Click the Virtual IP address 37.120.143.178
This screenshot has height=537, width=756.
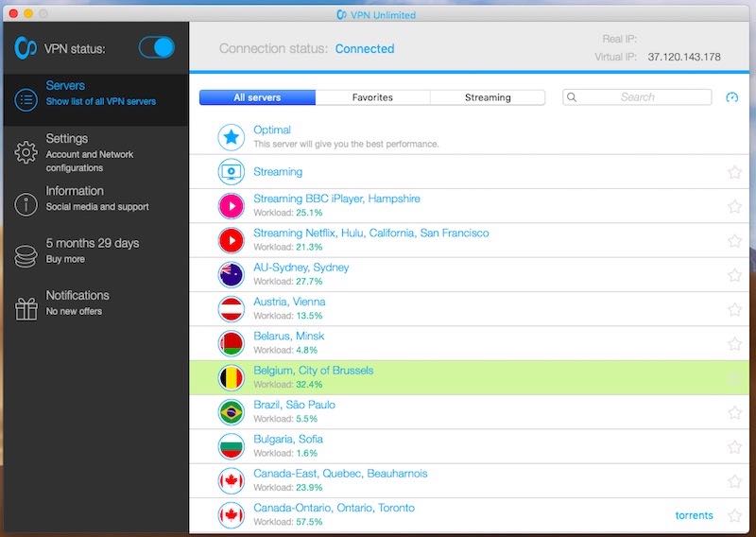pyautogui.click(x=684, y=57)
